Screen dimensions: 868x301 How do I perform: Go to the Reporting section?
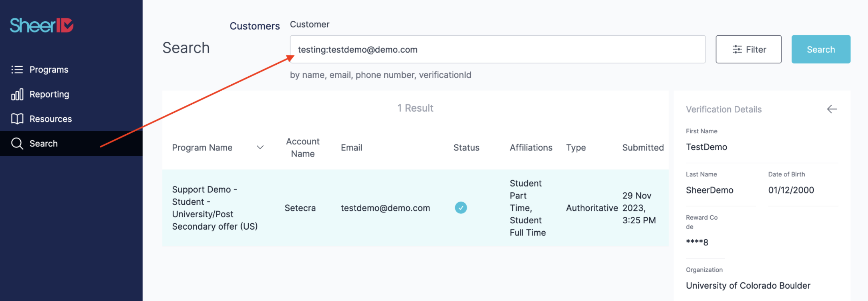[x=49, y=94]
